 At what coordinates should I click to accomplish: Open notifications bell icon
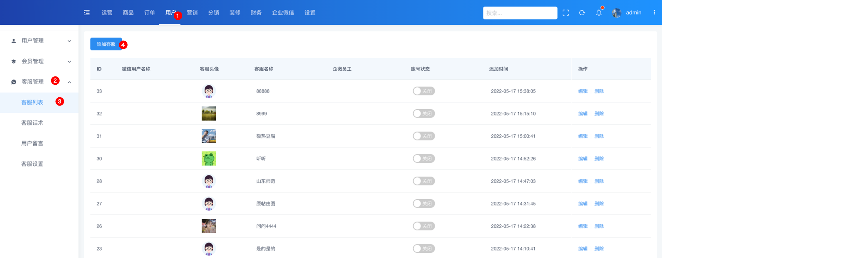click(598, 13)
